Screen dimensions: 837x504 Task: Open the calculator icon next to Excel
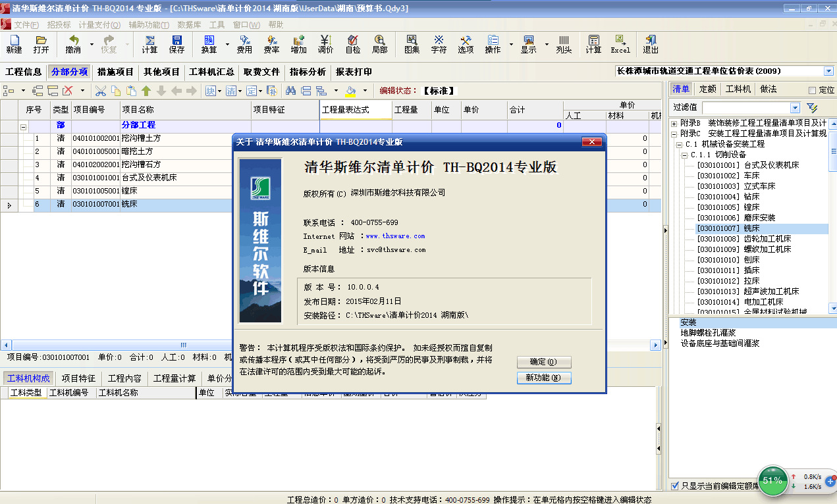(x=593, y=44)
